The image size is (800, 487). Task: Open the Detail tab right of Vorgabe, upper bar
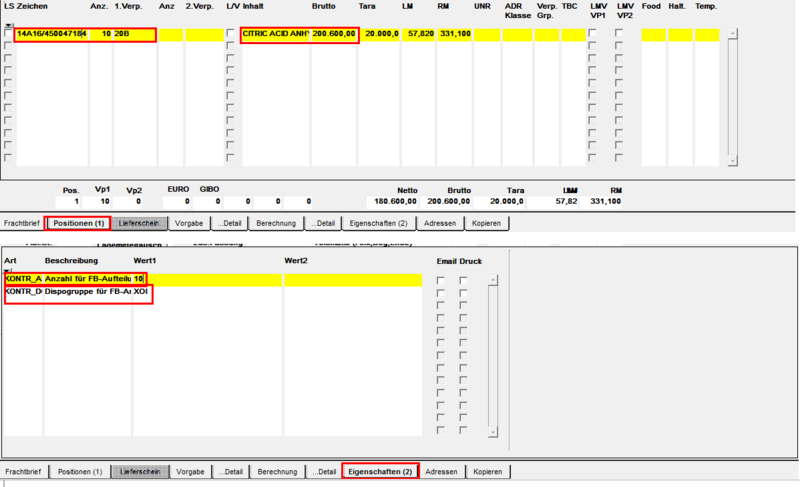tap(229, 223)
